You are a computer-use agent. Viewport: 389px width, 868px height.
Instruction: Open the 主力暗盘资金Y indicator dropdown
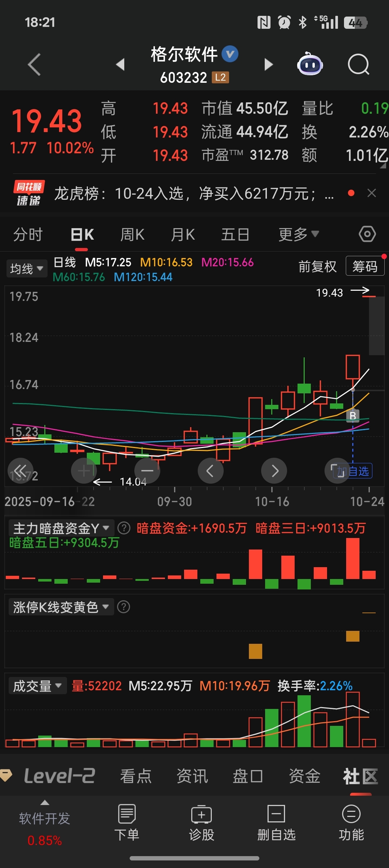click(61, 528)
